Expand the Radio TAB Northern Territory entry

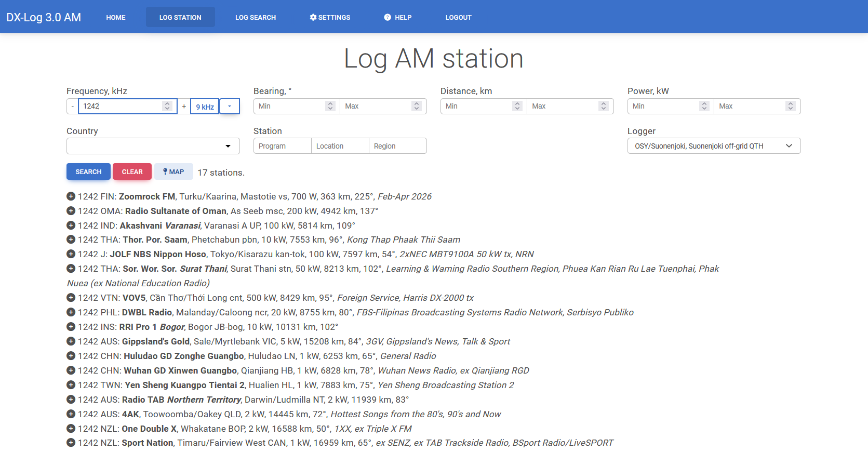(71, 400)
